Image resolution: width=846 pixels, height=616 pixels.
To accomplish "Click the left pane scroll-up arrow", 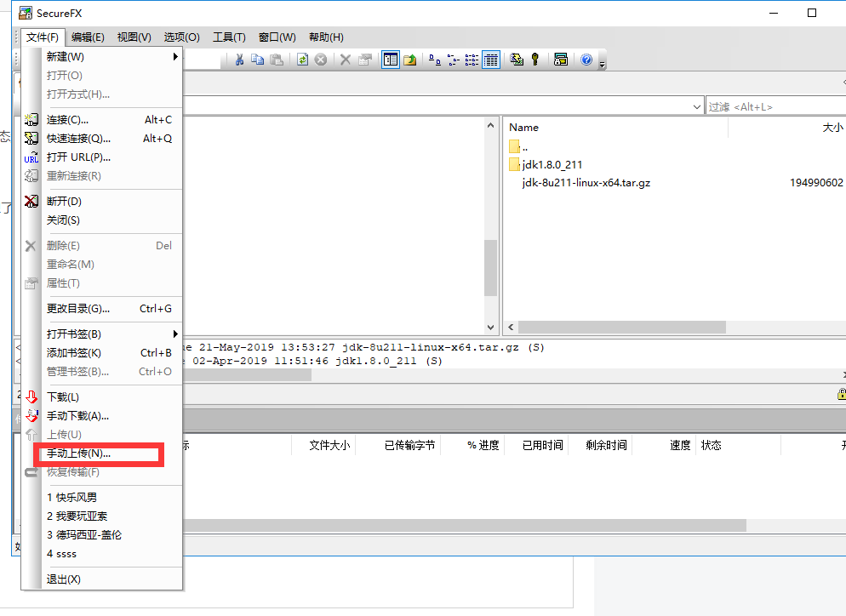I will pyautogui.click(x=490, y=125).
